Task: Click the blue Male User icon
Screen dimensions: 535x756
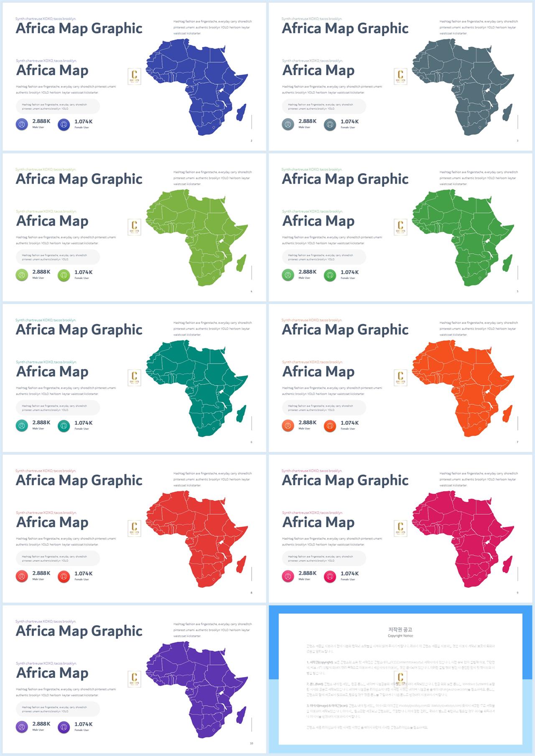Action: point(22,124)
